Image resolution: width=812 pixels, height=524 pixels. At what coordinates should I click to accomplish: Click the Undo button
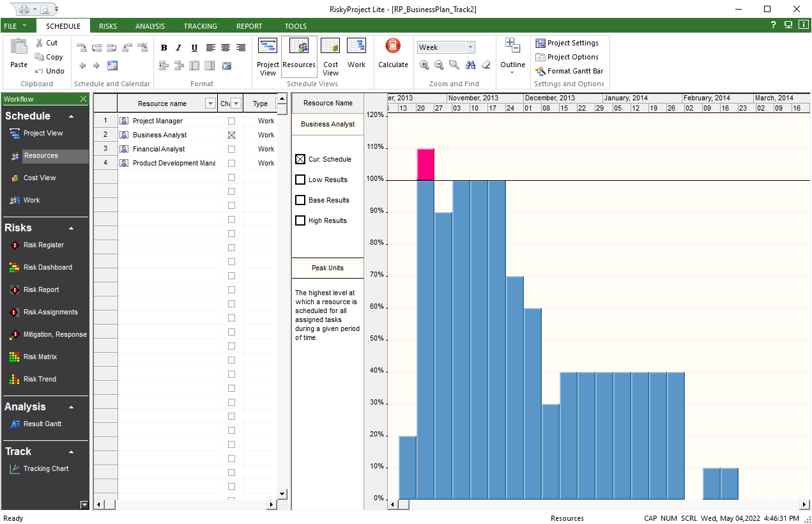click(x=50, y=71)
